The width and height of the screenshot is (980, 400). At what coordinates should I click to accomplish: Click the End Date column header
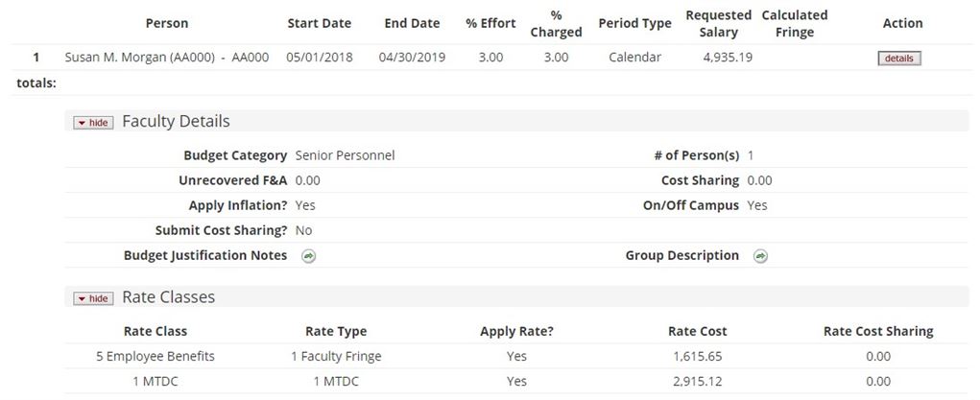tap(412, 23)
